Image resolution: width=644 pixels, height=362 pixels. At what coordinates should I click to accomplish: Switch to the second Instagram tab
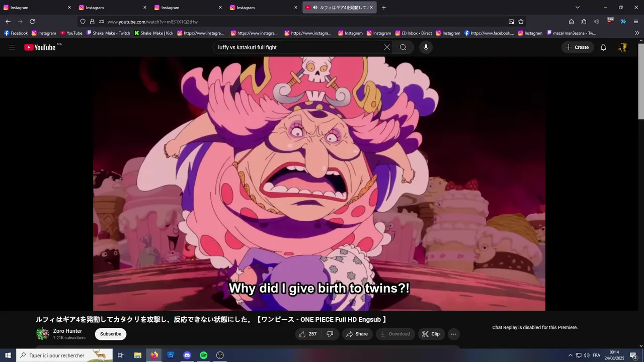click(x=112, y=8)
